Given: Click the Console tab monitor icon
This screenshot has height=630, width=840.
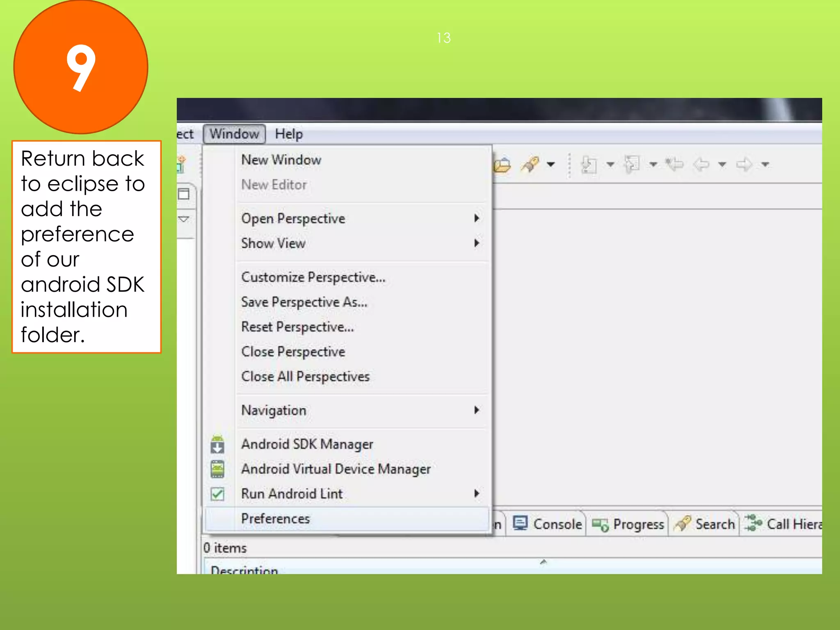Looking at the screenshot, I should pos(520,523).
